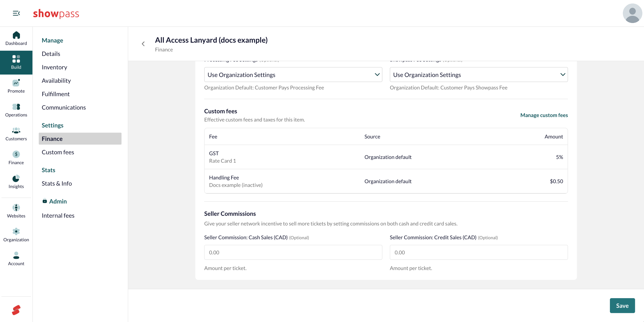The width and height of the screenshot is (644, 322).
Task: Click the Manage custom fees link
Action: 544,115
